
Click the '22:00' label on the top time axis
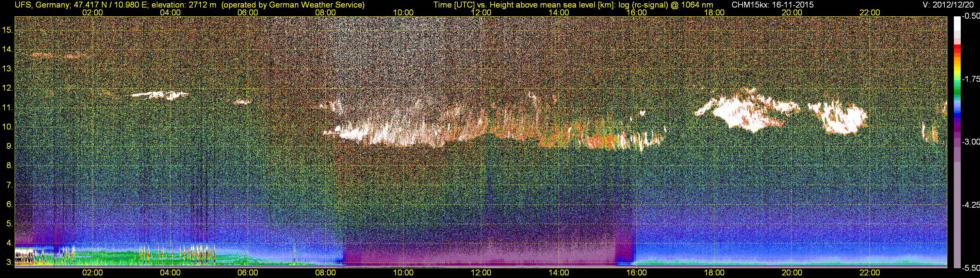pos(870,12)
